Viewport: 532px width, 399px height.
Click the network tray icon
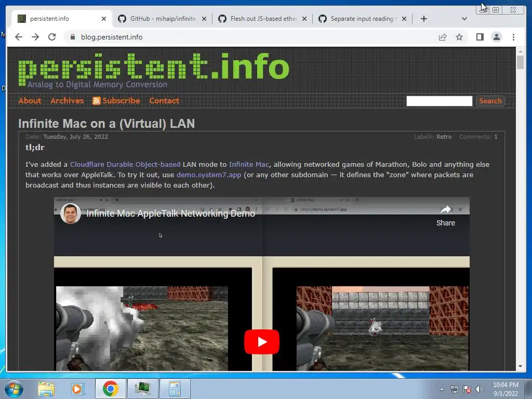(x=454, y=389)
